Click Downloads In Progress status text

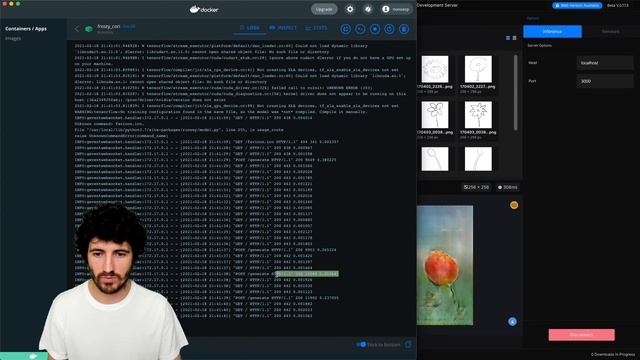pos(613,355)
